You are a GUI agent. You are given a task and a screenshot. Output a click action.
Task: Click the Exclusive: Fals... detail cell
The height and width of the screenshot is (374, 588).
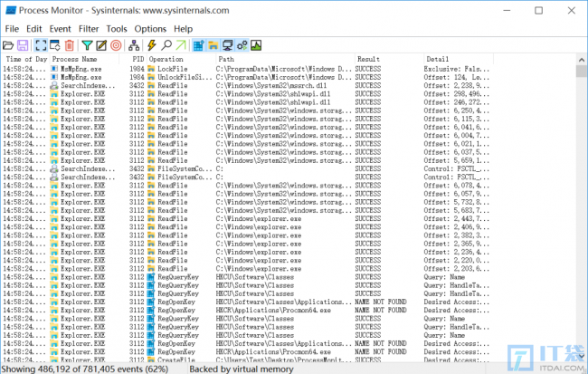(456, 69)
